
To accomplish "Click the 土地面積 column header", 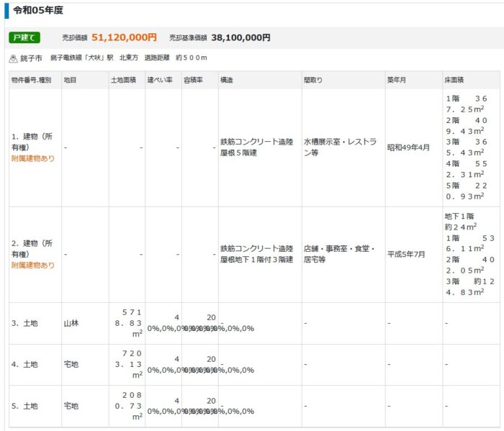I will (123, 79).
